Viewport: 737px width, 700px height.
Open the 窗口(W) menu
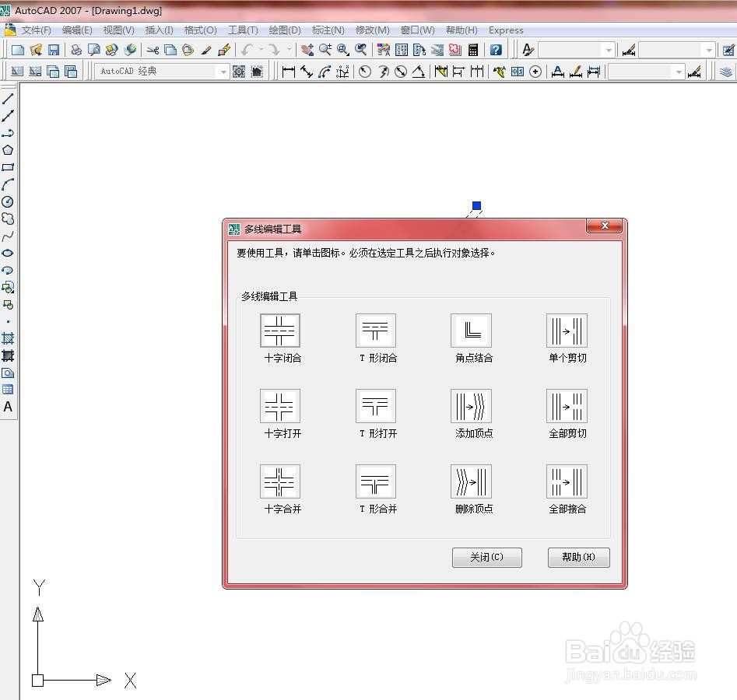click(417, 30)
